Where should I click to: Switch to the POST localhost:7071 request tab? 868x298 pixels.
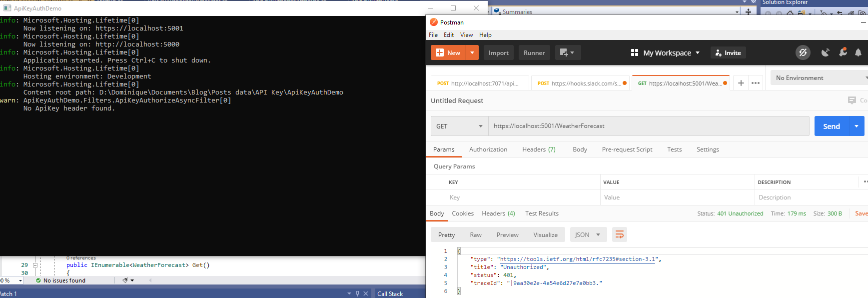[479, 83]
